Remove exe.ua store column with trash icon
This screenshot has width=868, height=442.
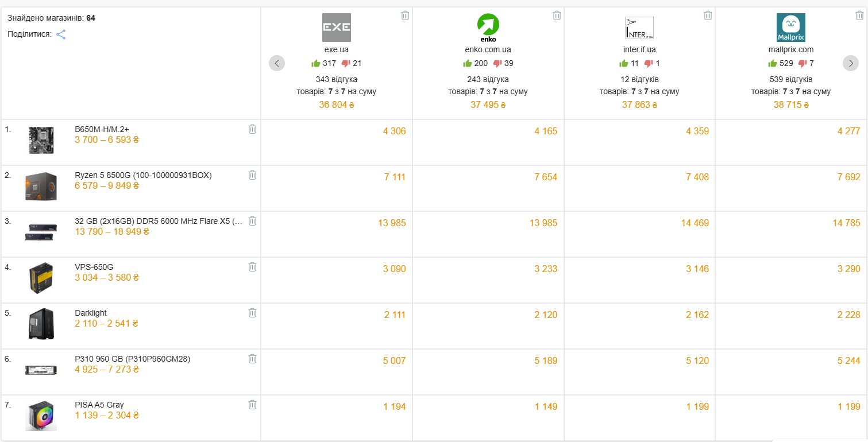click(405, 15)
